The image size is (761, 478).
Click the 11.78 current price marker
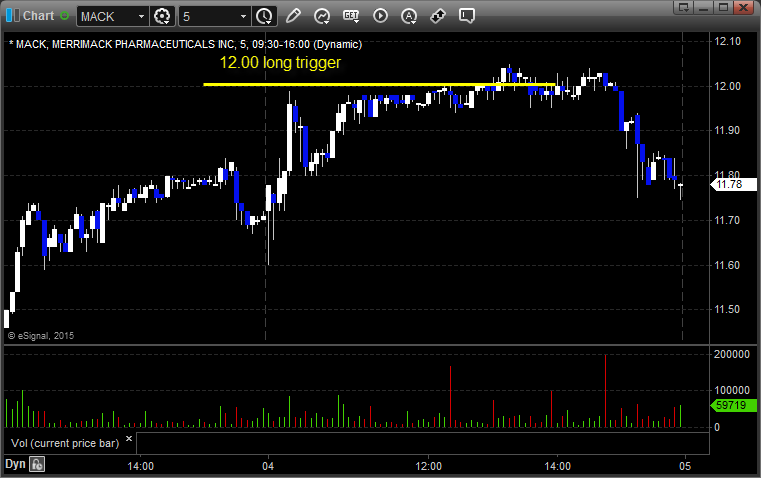click(733, 184)
